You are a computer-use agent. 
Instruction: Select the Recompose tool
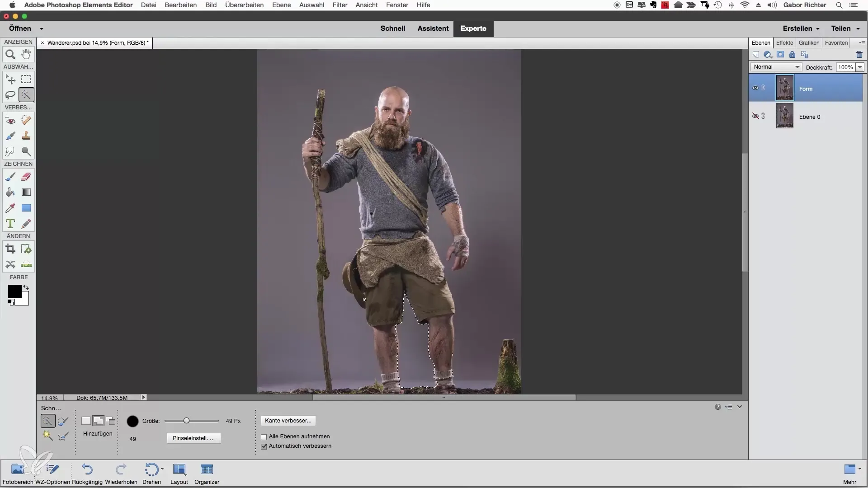click(x=26, y=249)
